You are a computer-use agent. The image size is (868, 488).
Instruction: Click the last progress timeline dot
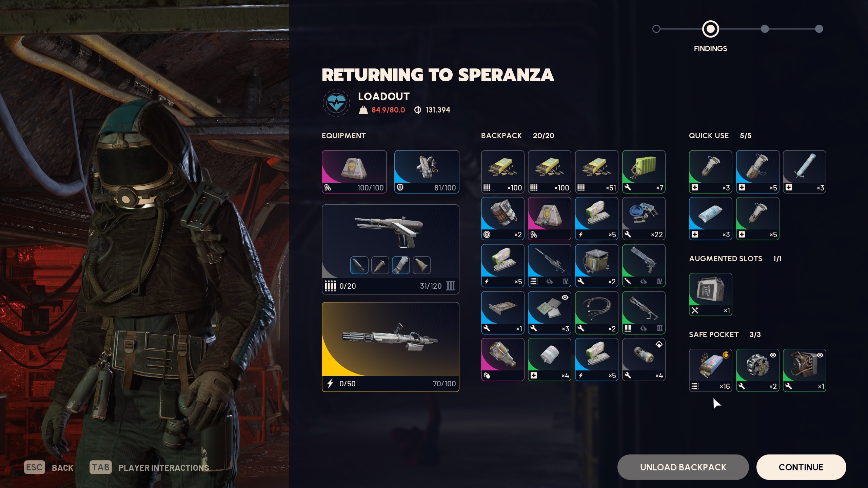click(x=819, y=29)
